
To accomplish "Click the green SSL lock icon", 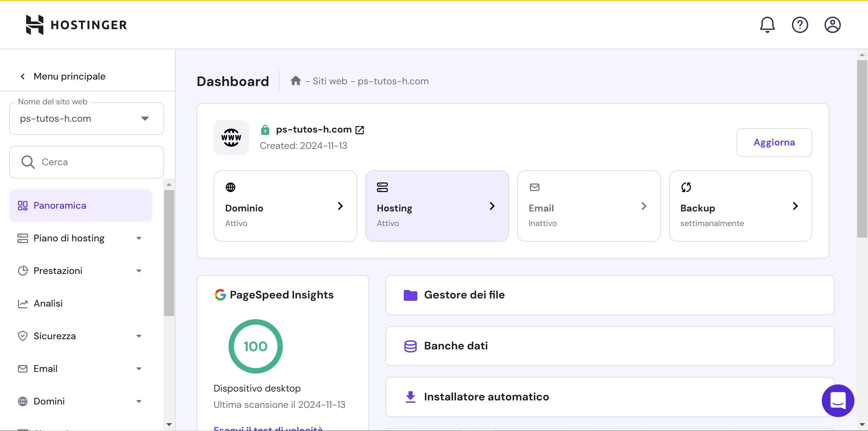I will click(265, 130).
